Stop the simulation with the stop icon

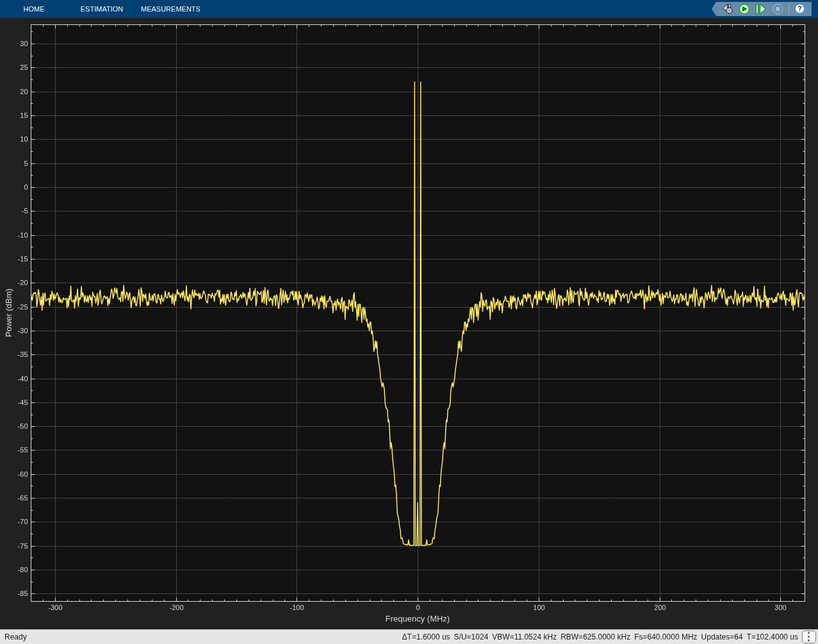pos(778,9)
